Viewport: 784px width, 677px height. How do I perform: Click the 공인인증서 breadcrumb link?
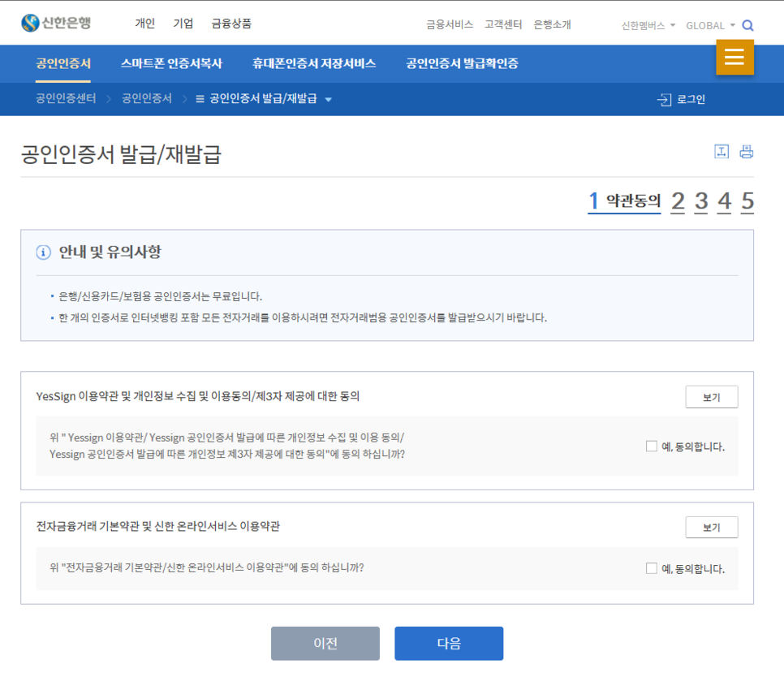[x=147, y=98]
